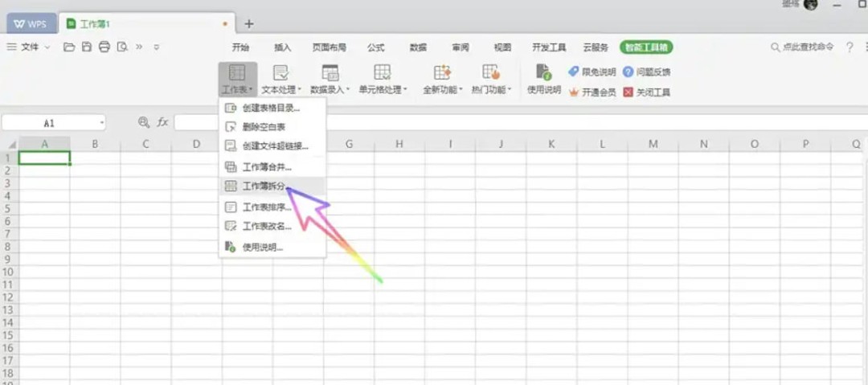Click cell A1

click(44, 158)
